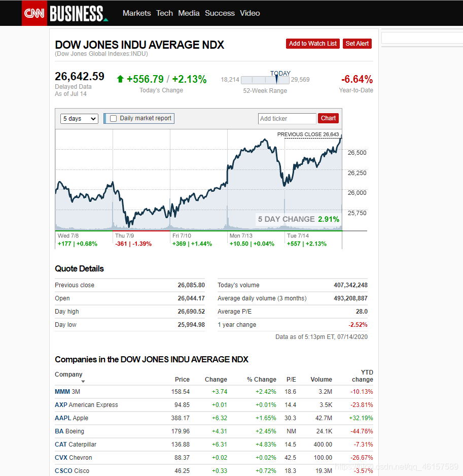Click the index value 26,642.59
Screen dimensions: 463x476
pyautogui.click(x=80, y=76)
